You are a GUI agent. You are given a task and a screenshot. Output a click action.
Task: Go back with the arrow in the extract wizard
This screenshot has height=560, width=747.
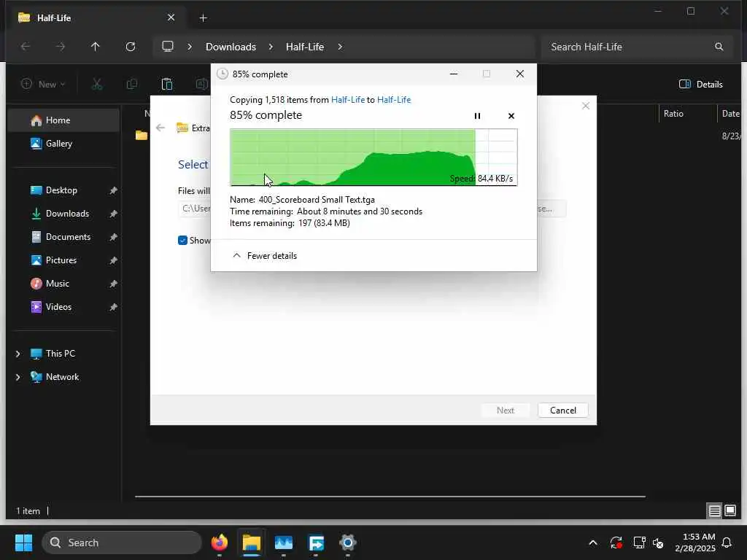(160, 128)
